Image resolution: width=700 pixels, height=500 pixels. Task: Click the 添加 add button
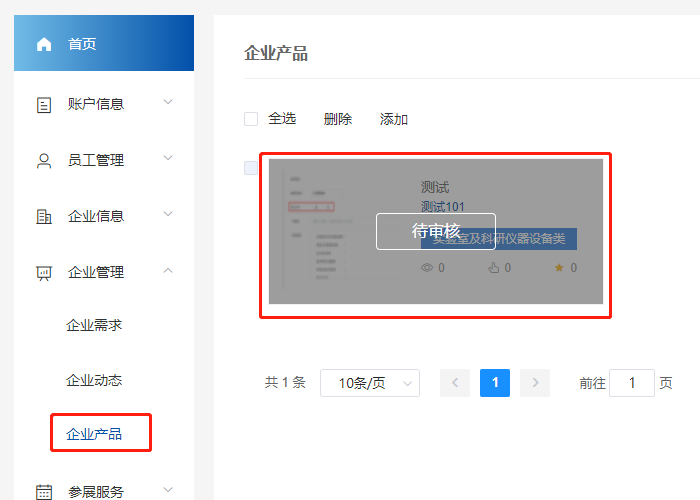[x=394, y=119]
